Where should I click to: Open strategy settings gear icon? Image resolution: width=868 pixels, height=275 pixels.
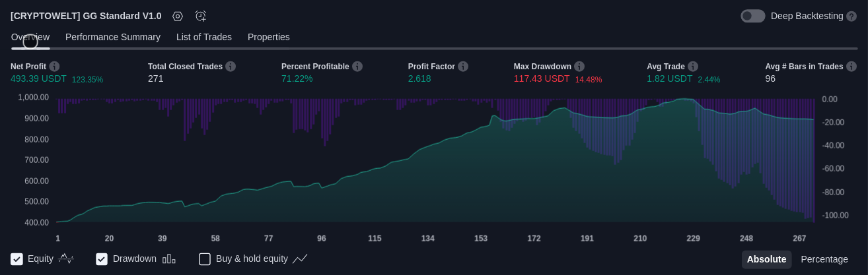(178, 16)
